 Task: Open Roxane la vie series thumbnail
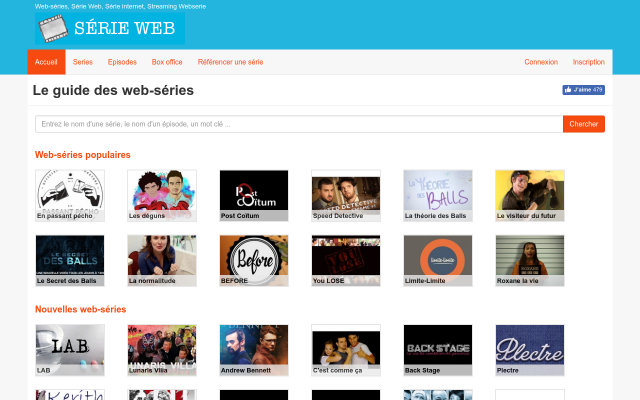[x=530, y=260]
